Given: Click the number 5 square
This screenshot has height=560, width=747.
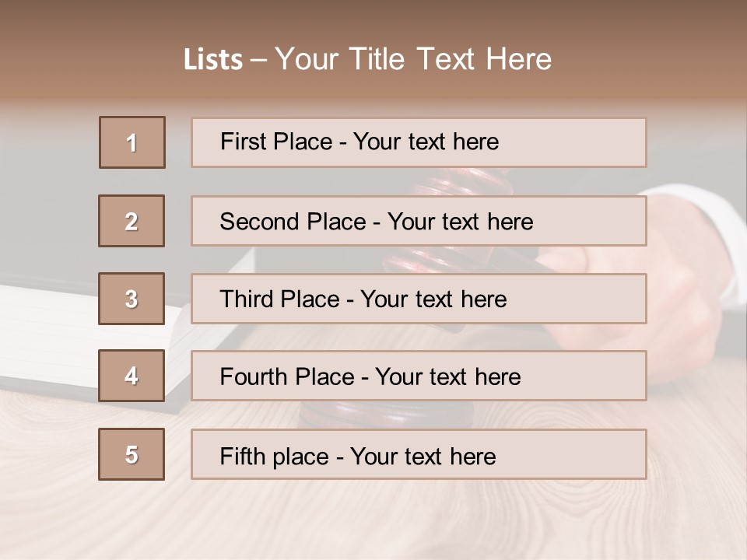Looking at the screenshot, I should pyautogui.click(x=132, y=454).
